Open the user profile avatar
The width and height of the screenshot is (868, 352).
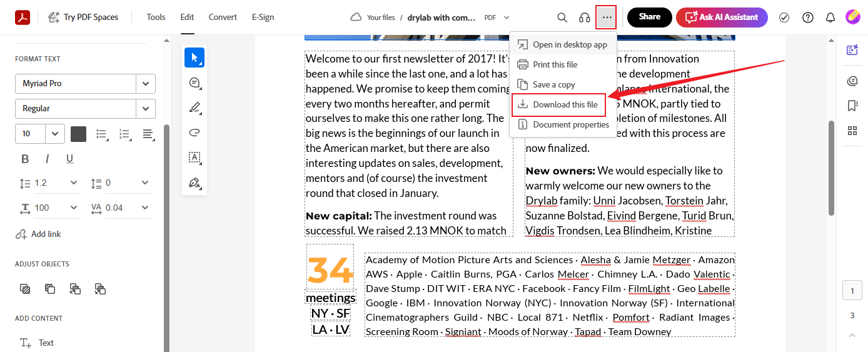point(853,17)
